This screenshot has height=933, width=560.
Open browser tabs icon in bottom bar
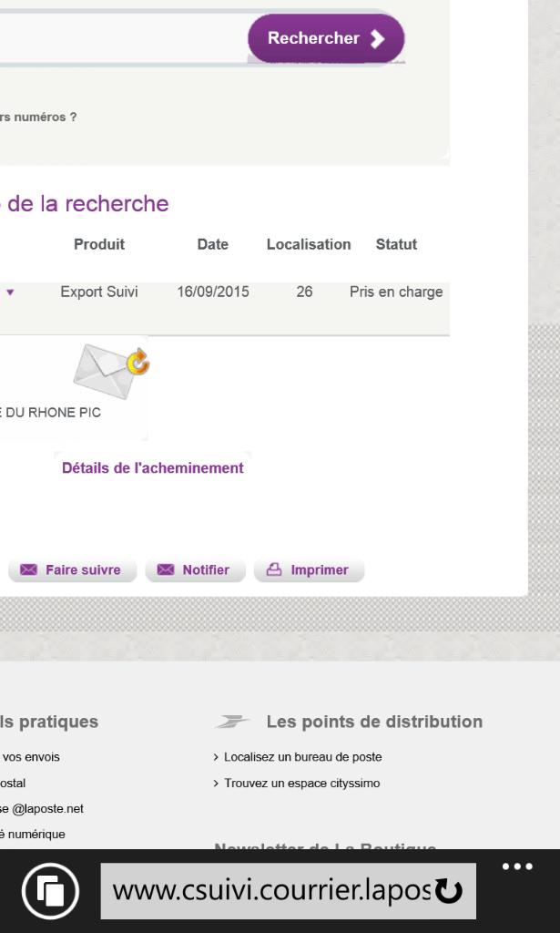[x=50, y=891]
